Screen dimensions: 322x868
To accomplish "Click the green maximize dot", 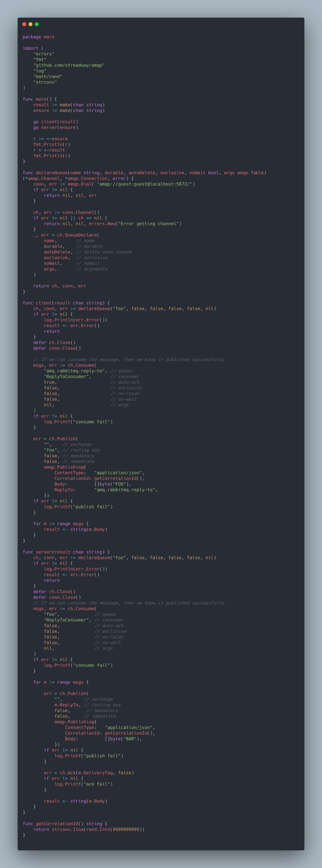I will click(37, 24).
